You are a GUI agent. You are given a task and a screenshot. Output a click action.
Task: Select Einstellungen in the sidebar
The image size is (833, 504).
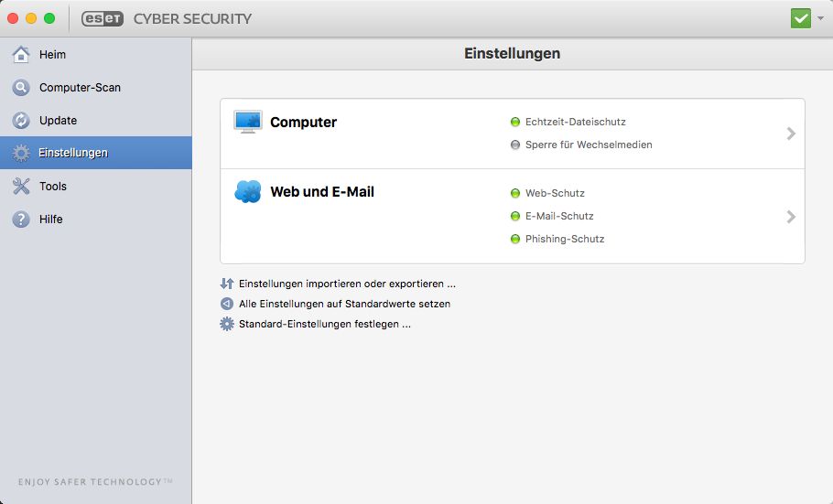[x=95, y=153]
